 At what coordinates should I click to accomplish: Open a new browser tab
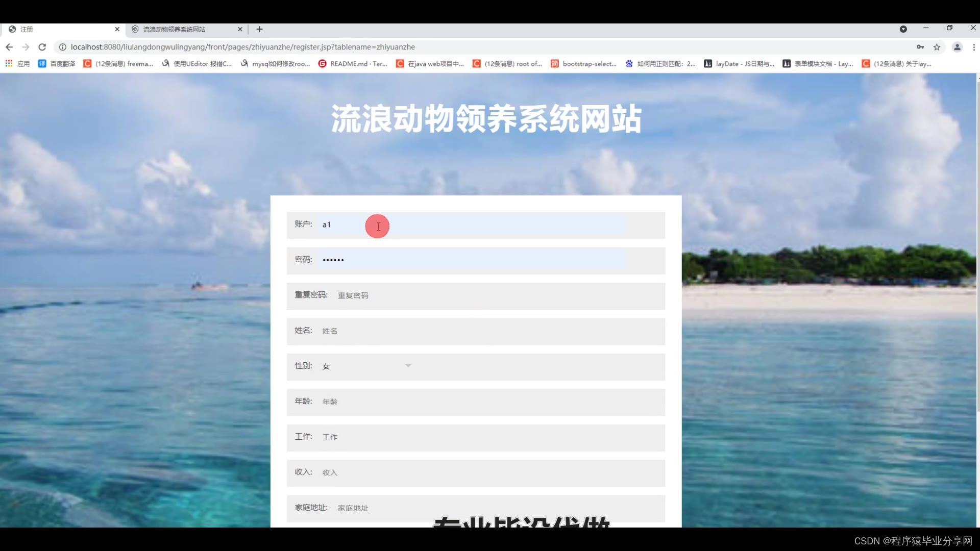click(x=259, y=29)
